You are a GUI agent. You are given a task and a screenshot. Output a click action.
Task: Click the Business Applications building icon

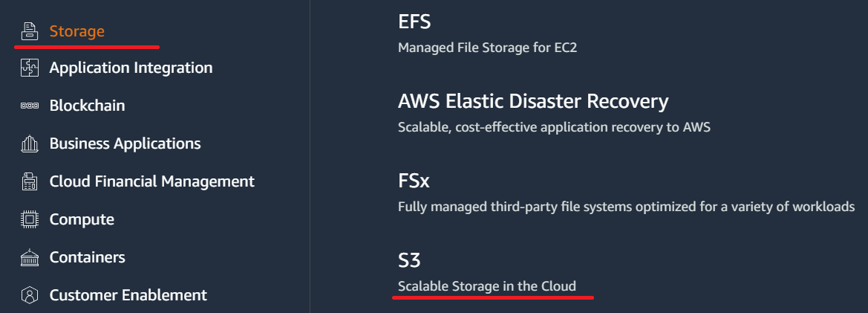[x=30, y=143]
